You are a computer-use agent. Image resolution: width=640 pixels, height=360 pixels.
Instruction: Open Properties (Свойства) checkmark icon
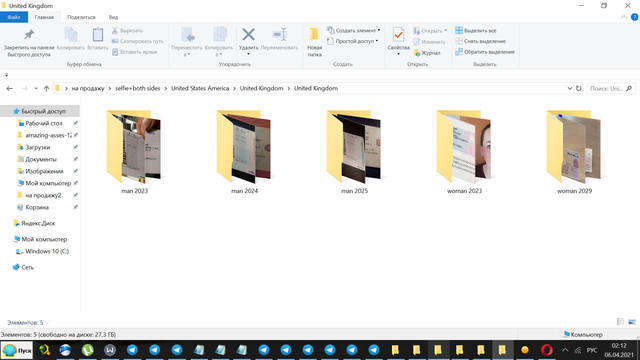click(x=398, y=35)
